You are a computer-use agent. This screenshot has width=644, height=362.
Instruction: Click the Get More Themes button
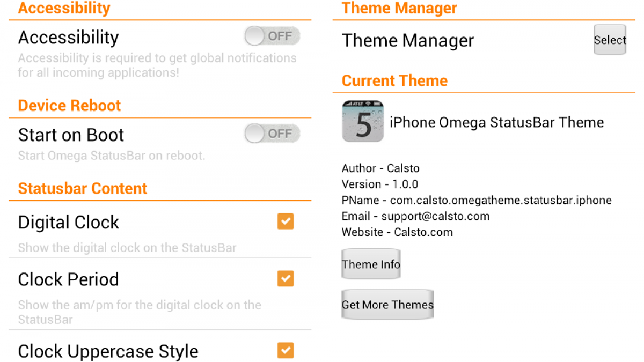(387, 305)
